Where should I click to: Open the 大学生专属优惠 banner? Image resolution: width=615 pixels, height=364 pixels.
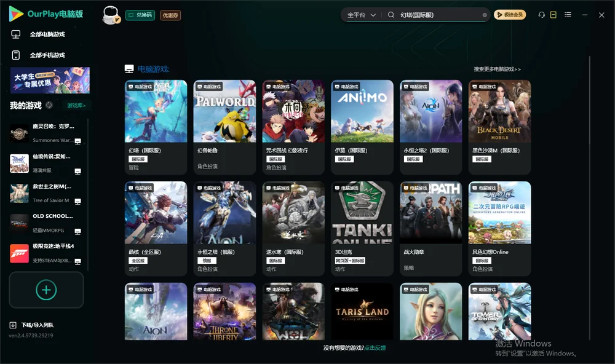pos(50,80)
